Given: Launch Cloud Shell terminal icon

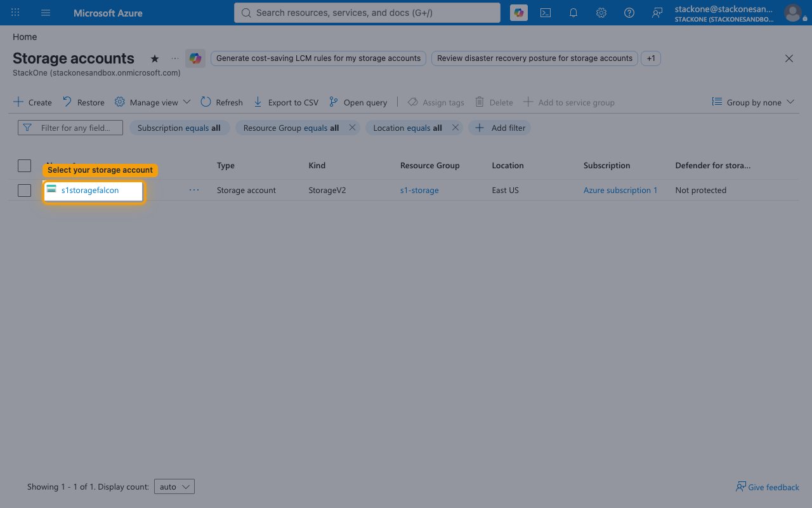Looking at the screenshot, I should (x=546, y=13).
